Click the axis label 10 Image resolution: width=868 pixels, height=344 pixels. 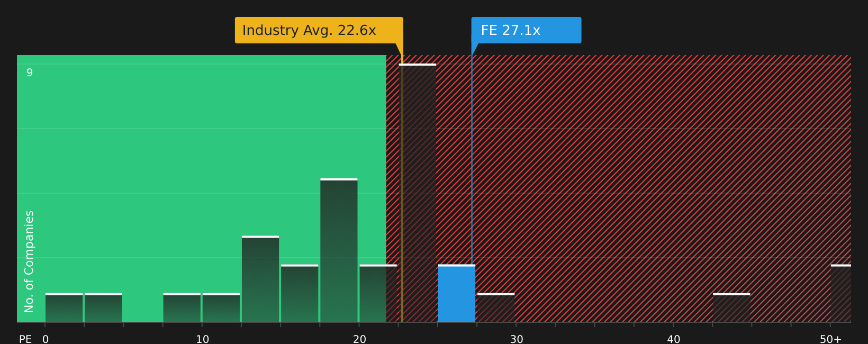[203, 339]
